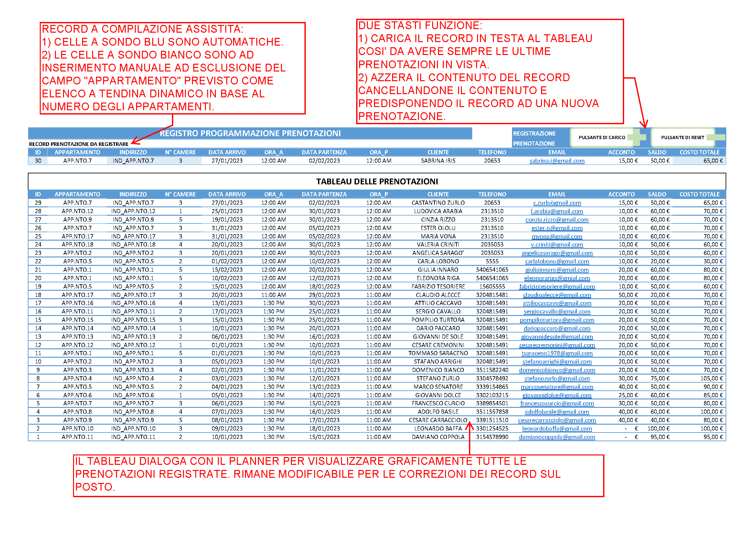Click REGISTRO PROGRAMMAZIONE PRENOTAZIONI header

250,133
